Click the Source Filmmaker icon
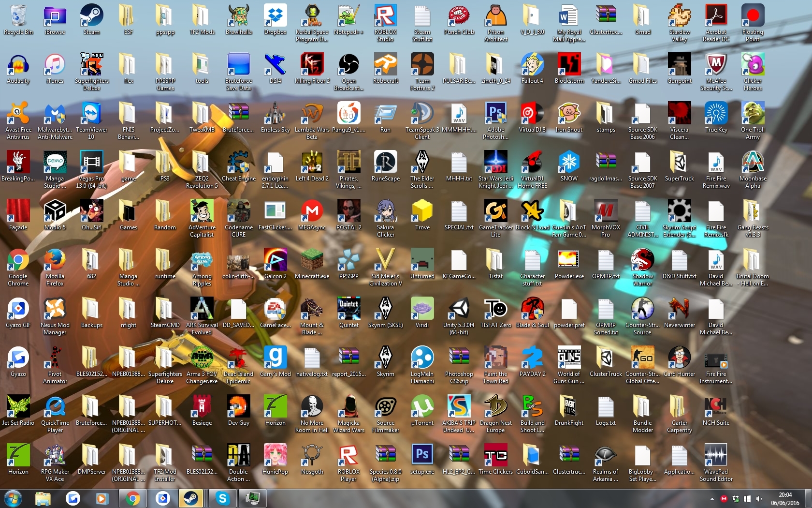The image size is (812, 508). click(x=386, y=414)
